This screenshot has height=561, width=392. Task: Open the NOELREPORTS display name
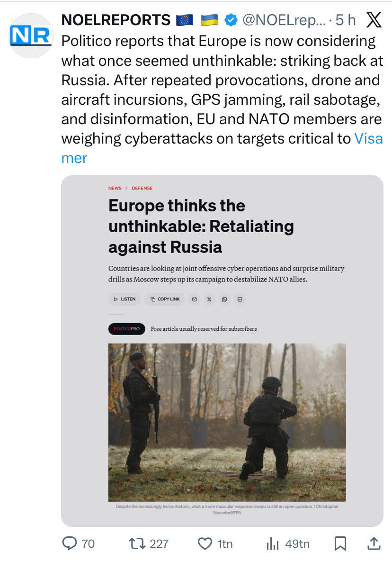(116, 20)
